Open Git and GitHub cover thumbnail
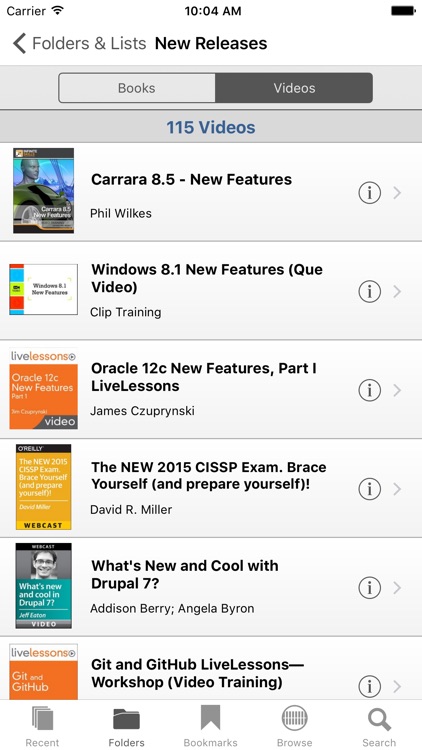The width and height of the screenshot is (422, 750). click(44, 672)
